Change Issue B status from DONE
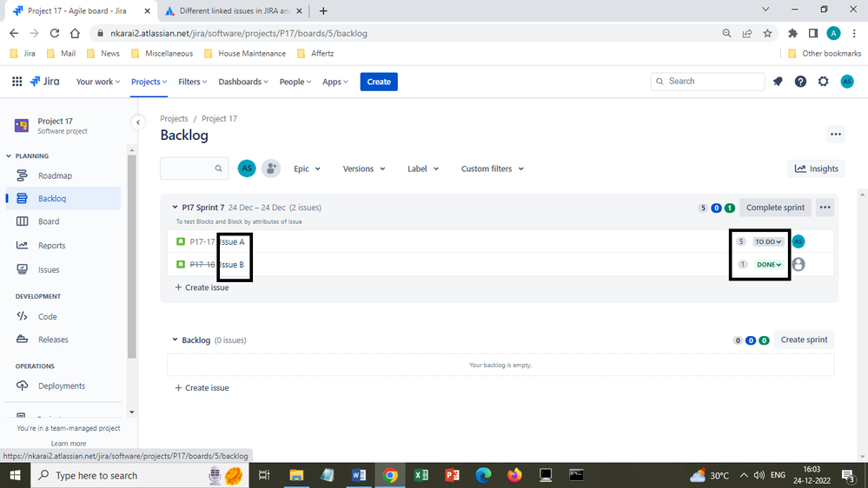This screenshot has width=868, height=488. 768,265
